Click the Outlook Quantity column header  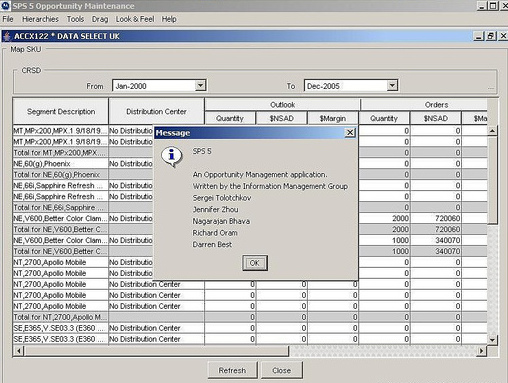pyautogui.click(x=230, y=118)
